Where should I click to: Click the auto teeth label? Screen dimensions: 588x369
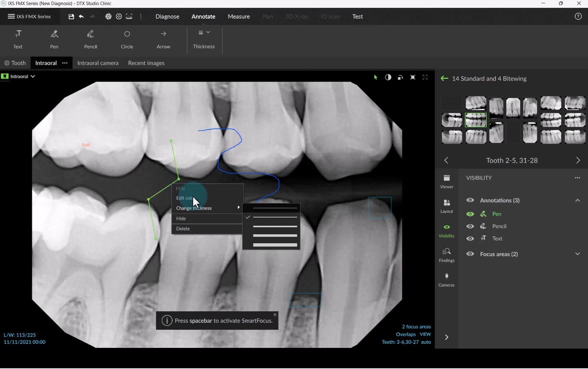point(426,342)
